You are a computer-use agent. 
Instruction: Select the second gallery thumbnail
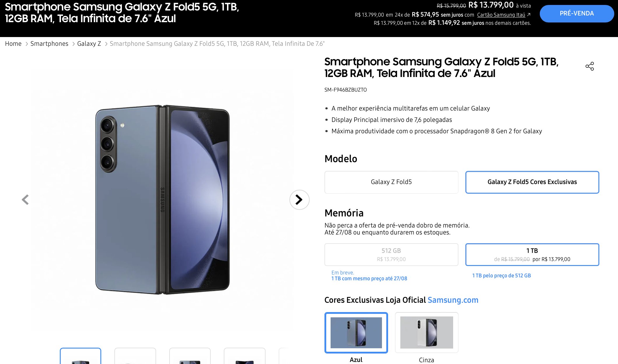[x=135, y=356]
